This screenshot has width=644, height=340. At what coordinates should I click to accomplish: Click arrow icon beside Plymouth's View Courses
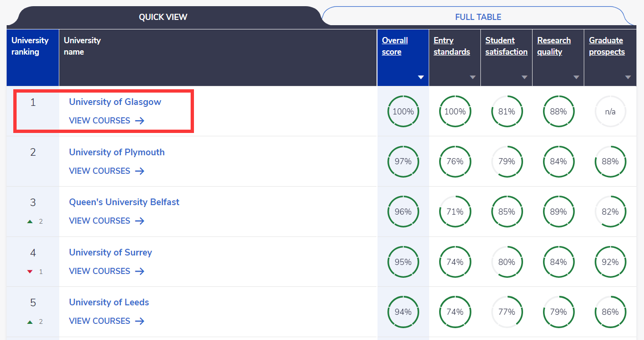139,171
